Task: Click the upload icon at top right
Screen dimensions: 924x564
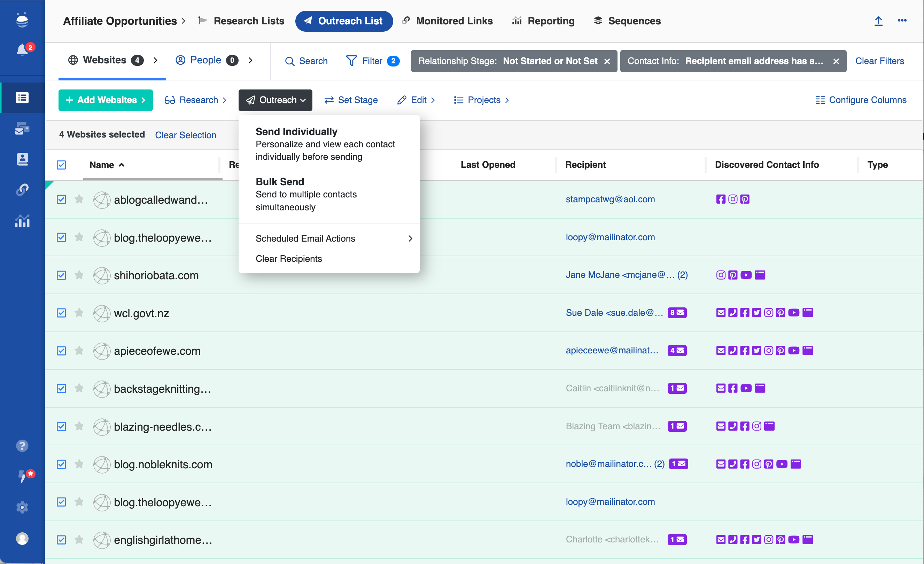Action: (x=878, y=21)
